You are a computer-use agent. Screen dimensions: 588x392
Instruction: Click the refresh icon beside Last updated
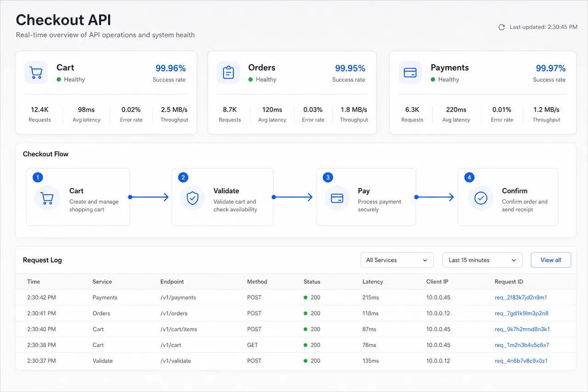502,27
